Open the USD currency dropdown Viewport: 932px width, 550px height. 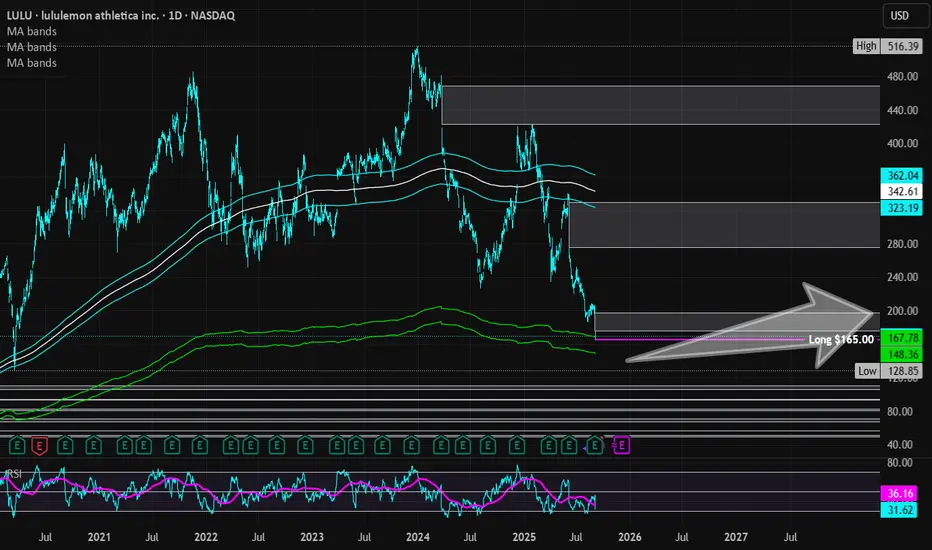pyautogui.click(x=904, y=16)
